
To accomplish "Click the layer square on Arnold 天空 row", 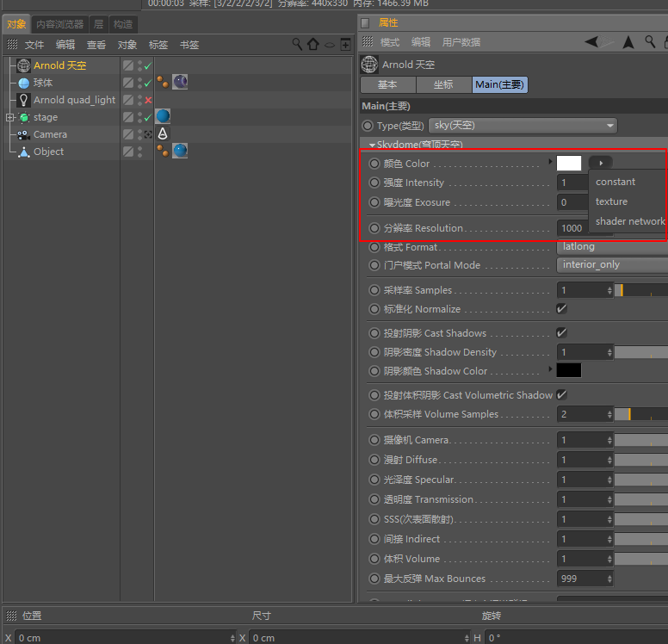I will point(128,65).
